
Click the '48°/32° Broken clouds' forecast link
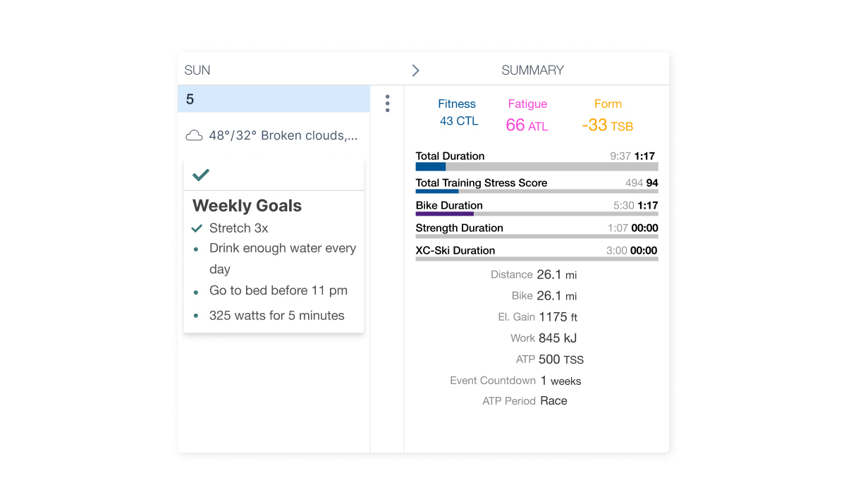click(x=282, y=135)
